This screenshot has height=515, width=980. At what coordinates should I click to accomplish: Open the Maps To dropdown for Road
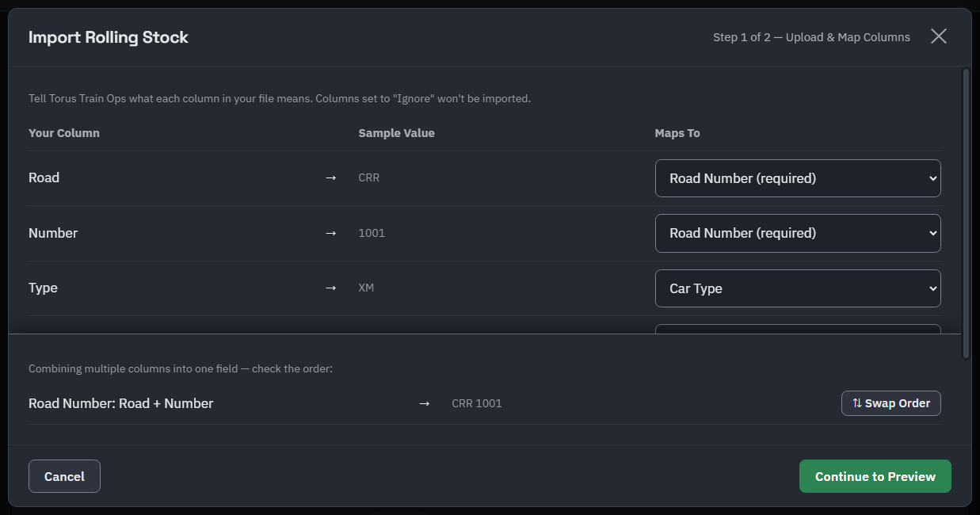click(798, 178)
